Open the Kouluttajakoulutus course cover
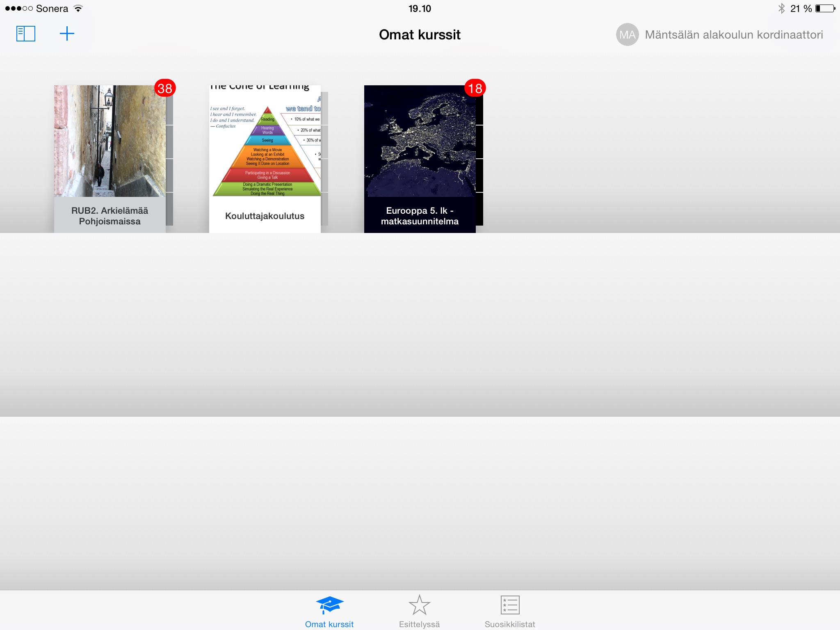Screen dimensions: 840x630 click(265, 141)
